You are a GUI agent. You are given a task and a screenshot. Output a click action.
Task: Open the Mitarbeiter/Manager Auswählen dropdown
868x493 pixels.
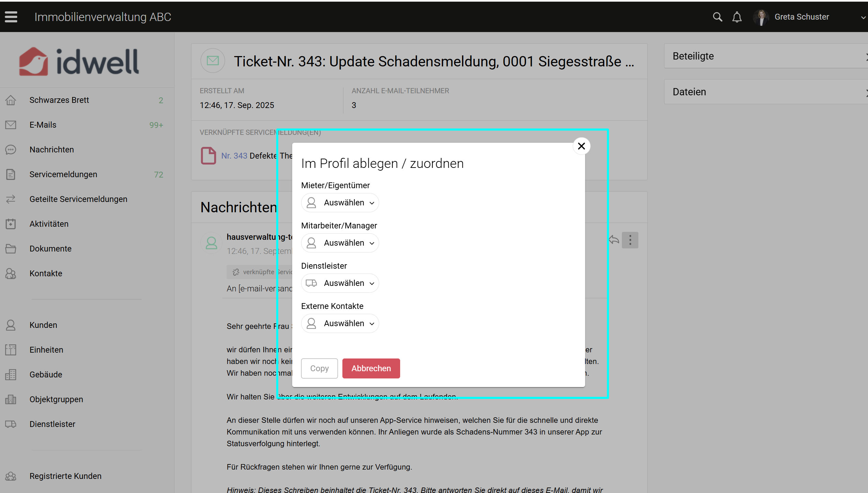click(x=340, y=243)
